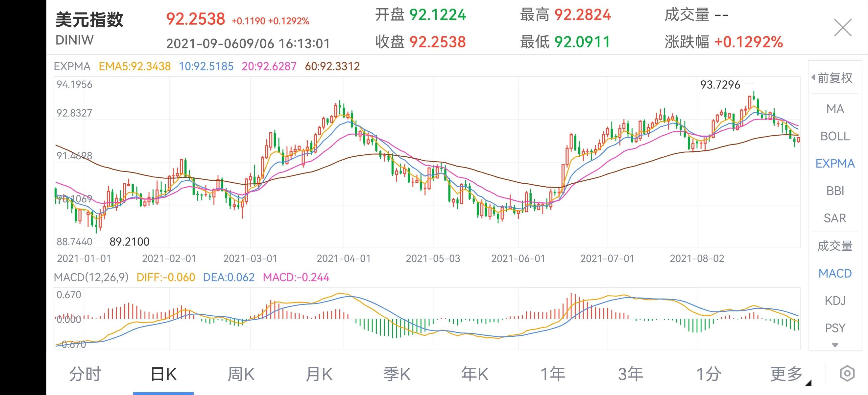Show the 月K monthly chart
Image resolution: width=868 pixels, height=395 pixels.
coord(319,374)
